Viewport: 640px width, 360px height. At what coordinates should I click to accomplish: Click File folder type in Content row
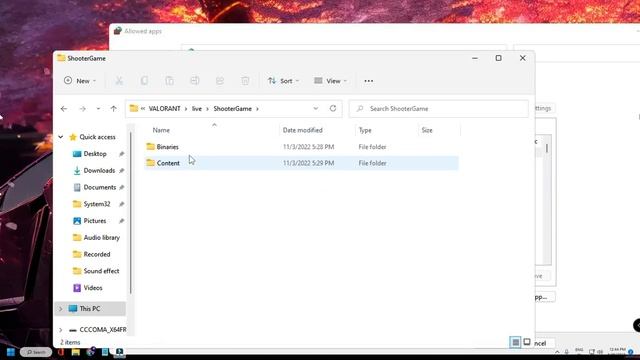click(x=372, y=163)
